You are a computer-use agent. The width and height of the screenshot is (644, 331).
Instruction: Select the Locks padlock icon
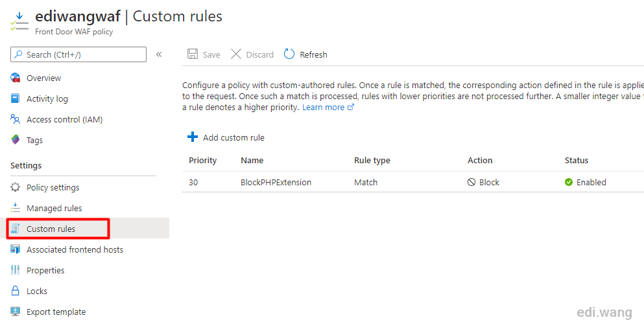pyautogui.click(x=15, y=291)
